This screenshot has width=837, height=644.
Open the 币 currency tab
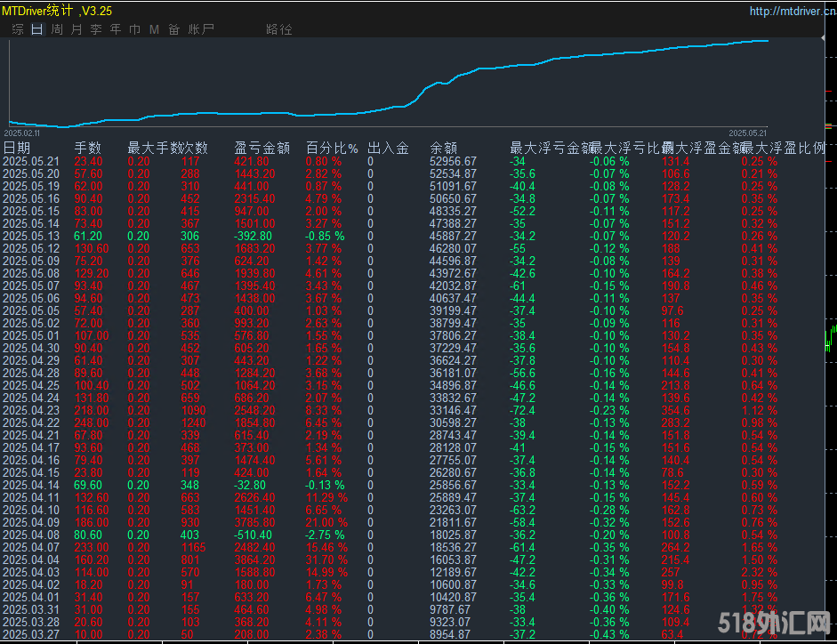coord(135,29)
